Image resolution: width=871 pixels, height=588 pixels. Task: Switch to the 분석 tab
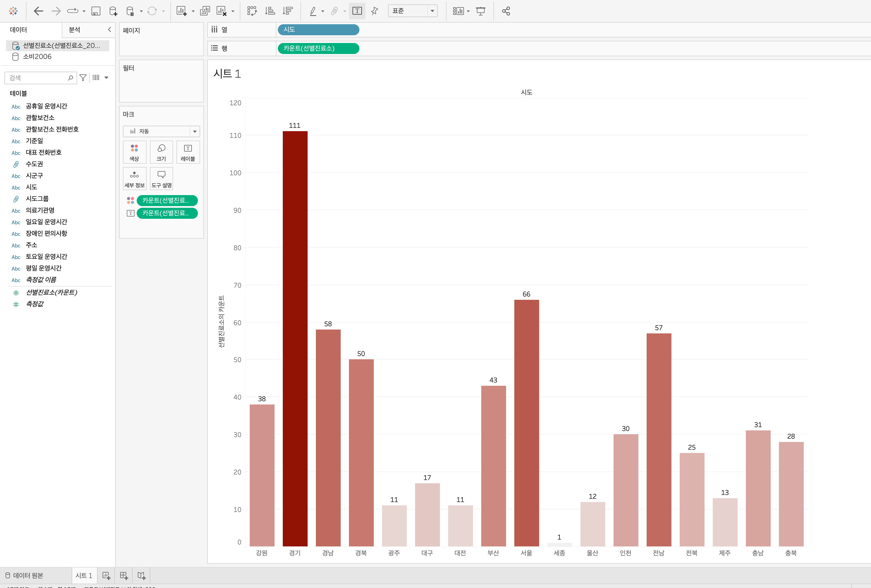[75, 29]
